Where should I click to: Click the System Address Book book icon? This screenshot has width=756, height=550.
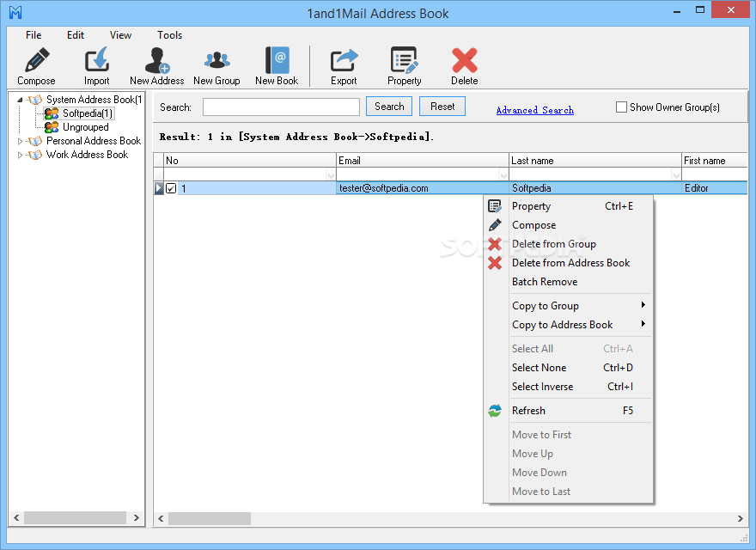35,100
